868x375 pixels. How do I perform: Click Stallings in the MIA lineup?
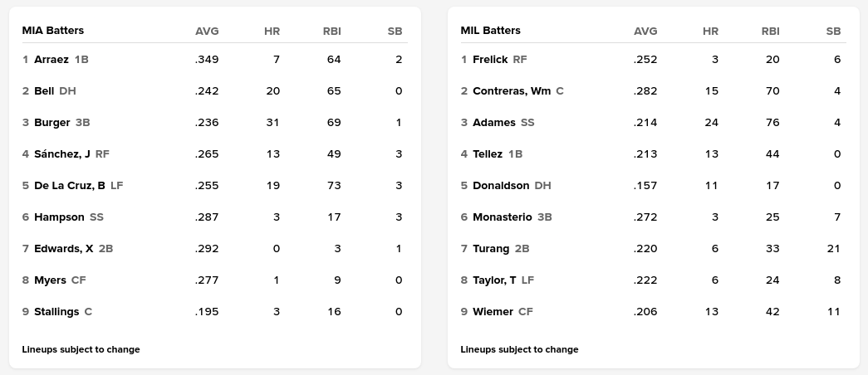(x=56, y=312)
